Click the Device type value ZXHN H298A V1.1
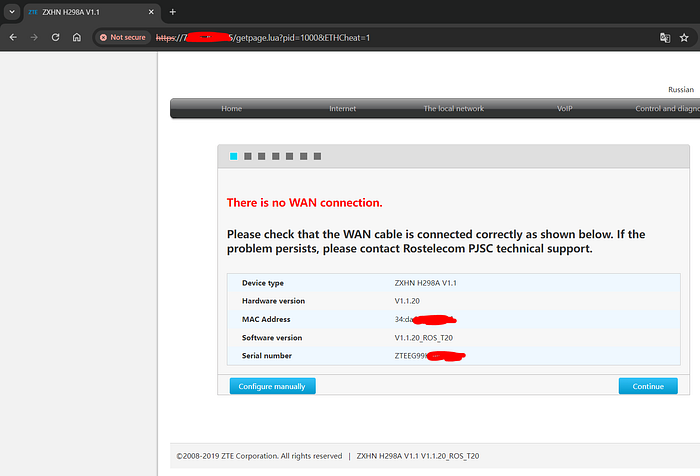The image size is (700, 476). [x=425, y=283]
